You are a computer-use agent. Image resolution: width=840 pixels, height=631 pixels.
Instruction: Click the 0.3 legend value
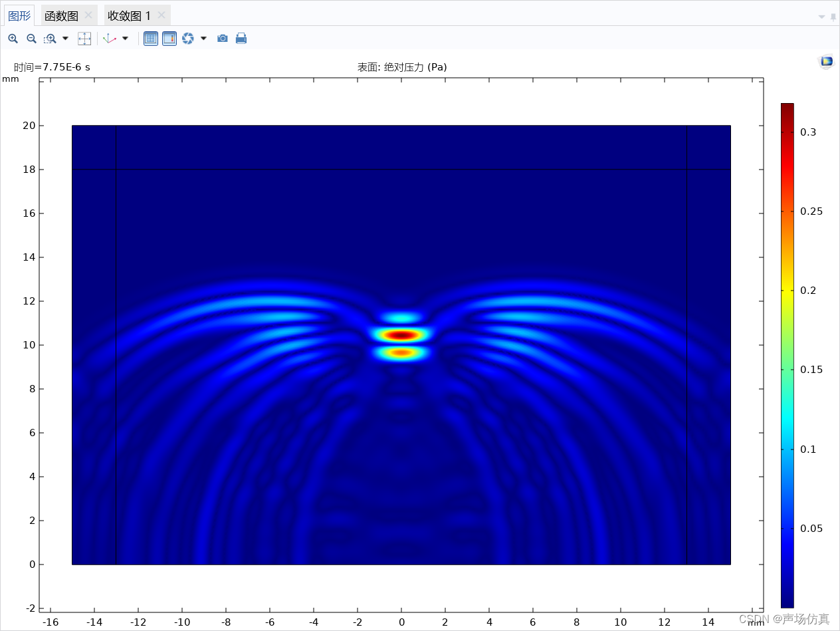[x=808, y=132]
